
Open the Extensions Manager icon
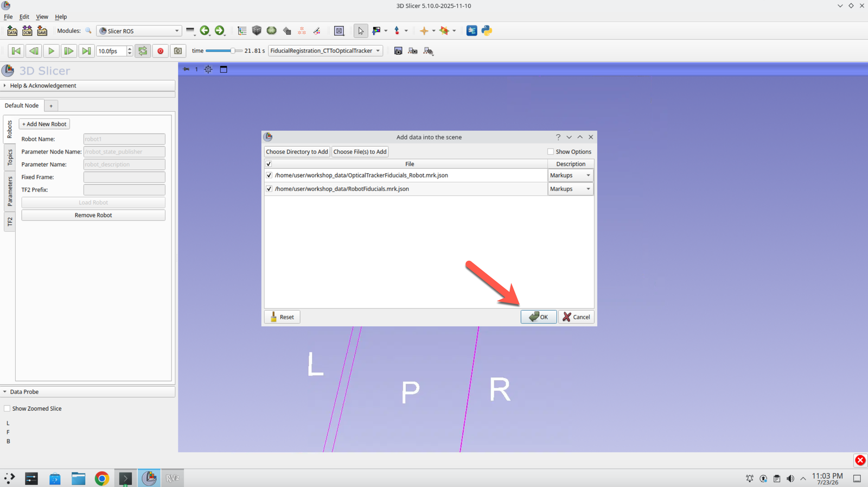[x=472, y=31]
